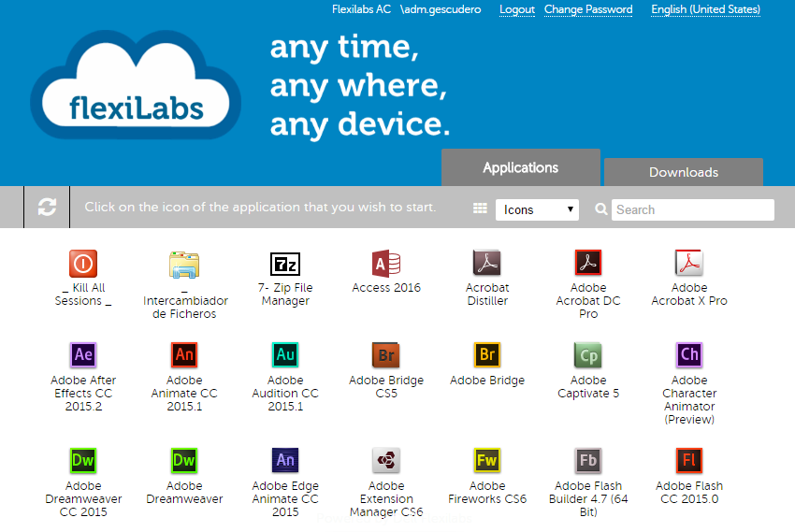Screen dimensions: 795x532
Task: Start Adobe After Effects CC 2015.2
Action: [83, 355]
